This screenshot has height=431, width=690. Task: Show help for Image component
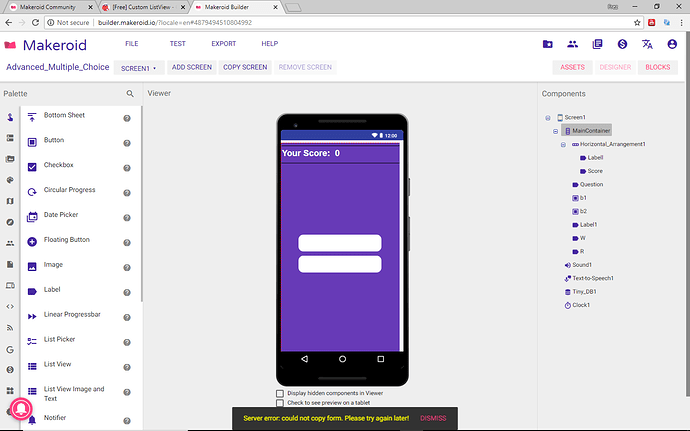click(127, 268)
